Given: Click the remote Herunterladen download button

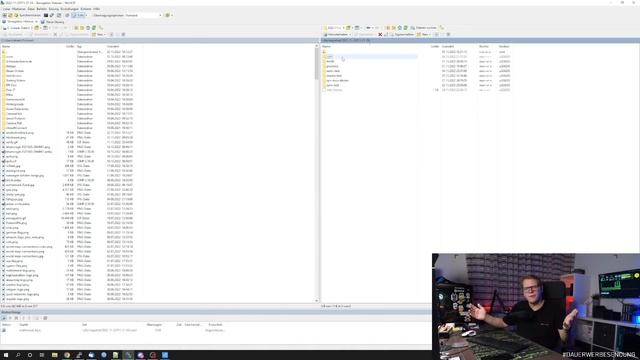Looking at the screenshot, I should tap(338, 35).
